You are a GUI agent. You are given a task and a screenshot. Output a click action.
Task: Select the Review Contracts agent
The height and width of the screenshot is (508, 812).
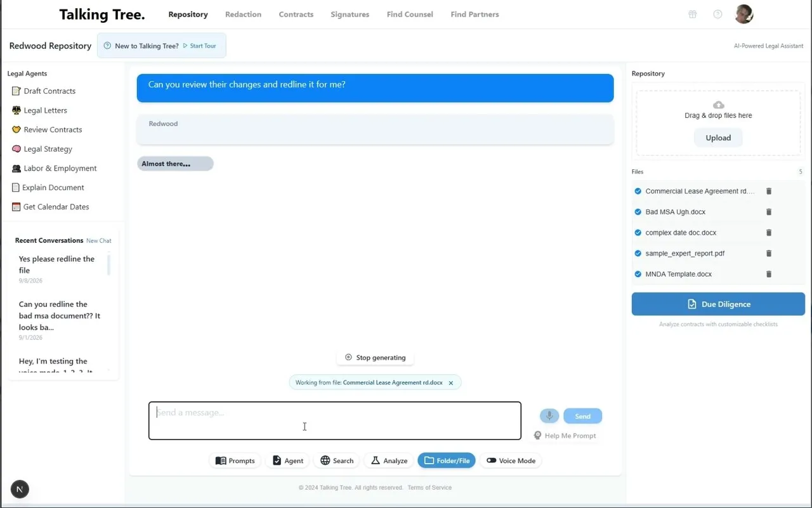47,130
